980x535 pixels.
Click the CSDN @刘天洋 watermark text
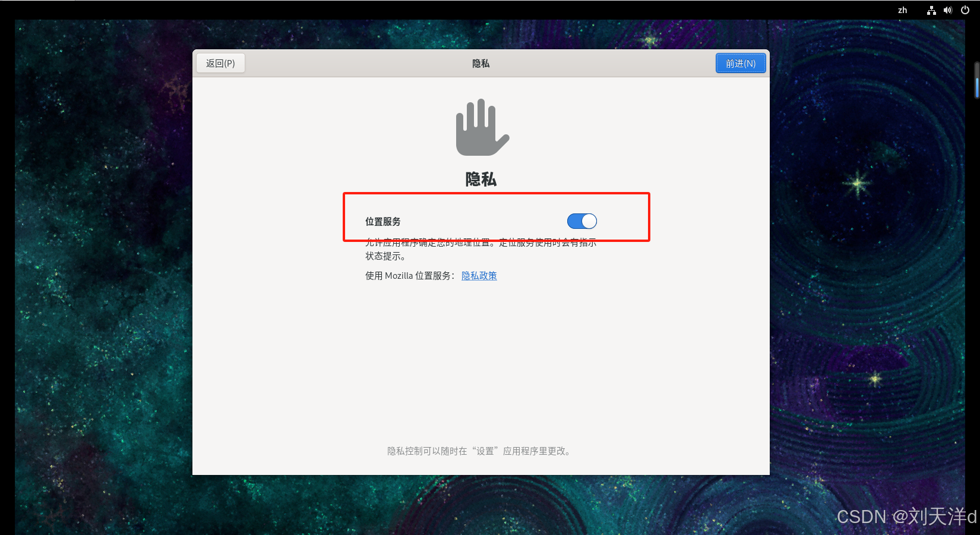(x=906, y=517)
